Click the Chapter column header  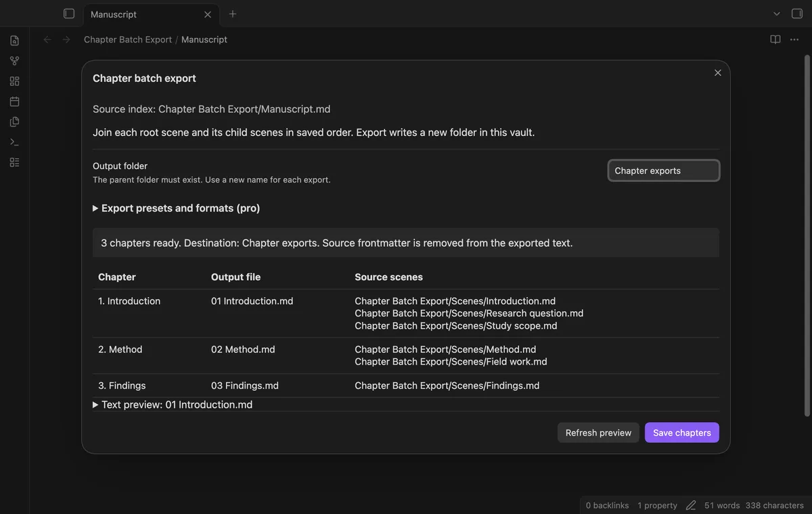117,277
